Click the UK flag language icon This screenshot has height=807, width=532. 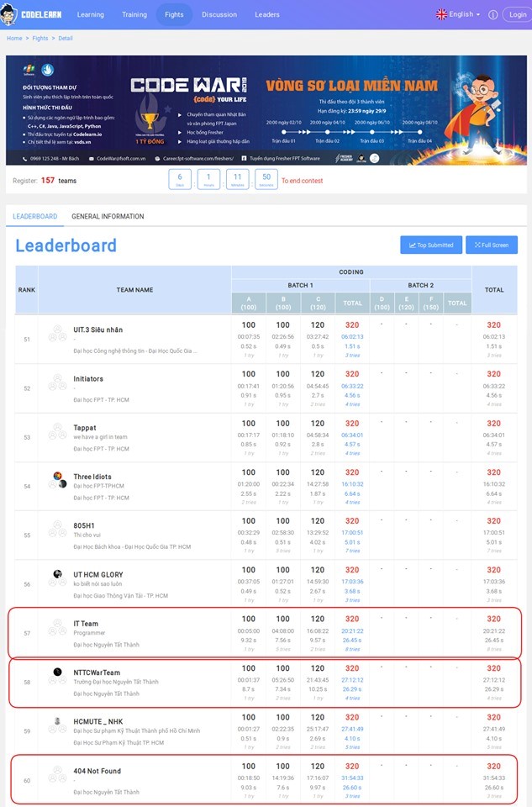point(442,14)
